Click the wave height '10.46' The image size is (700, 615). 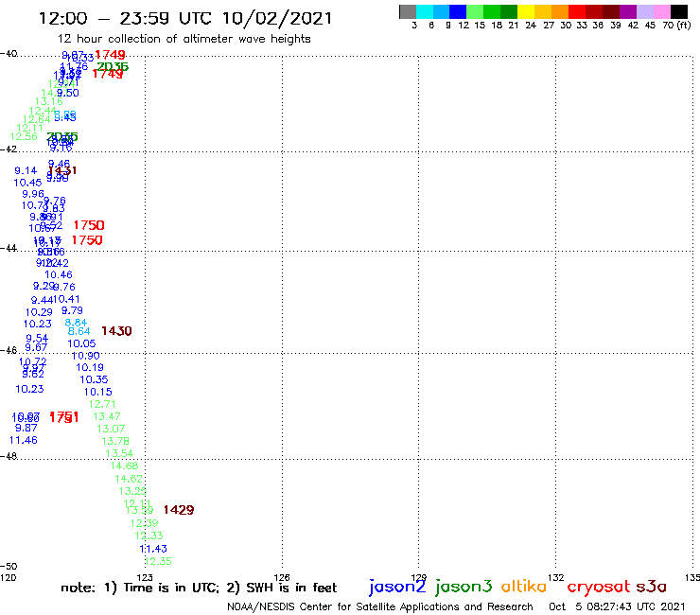pos(59,274)
